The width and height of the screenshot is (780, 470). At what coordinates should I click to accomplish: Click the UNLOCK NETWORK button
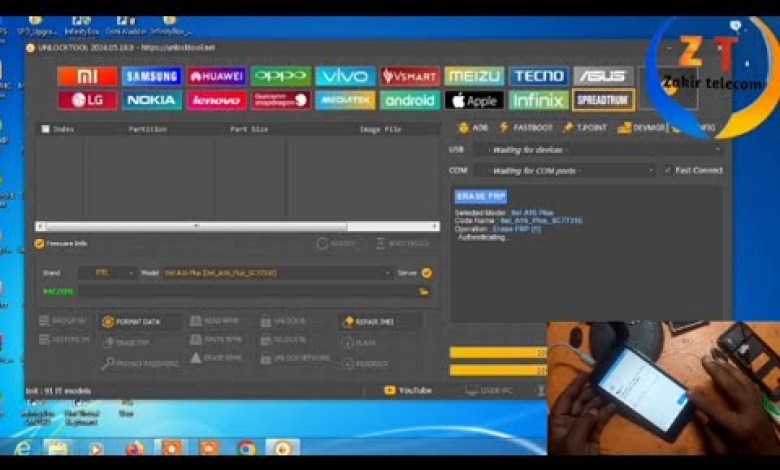pyautogui.click(x=296, y=358)
